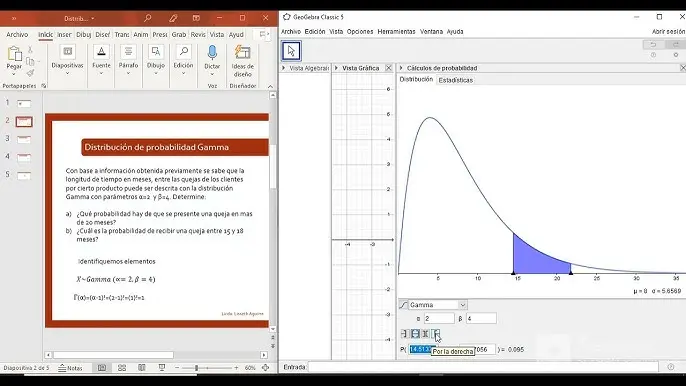Start slideshow from status bar icon
Viewport: 686px width, 386px height.
point(161,368)
